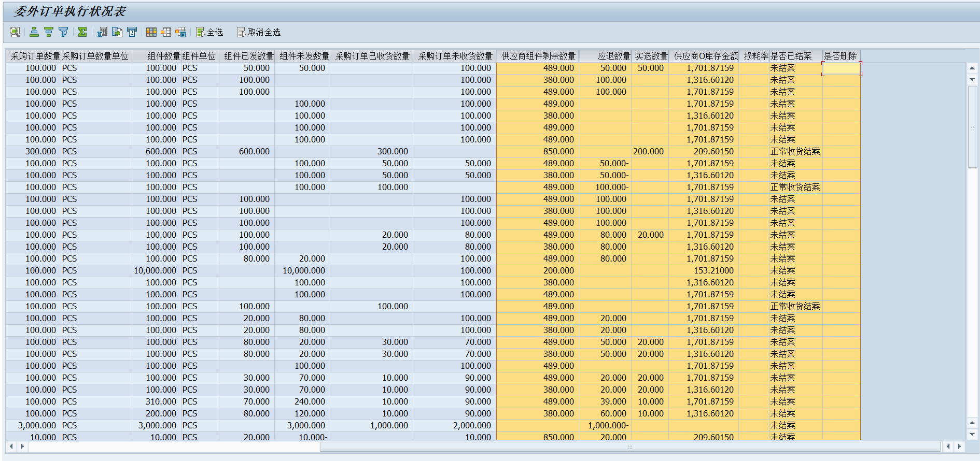Select the 是否已结案 column header

click(796, 56)
